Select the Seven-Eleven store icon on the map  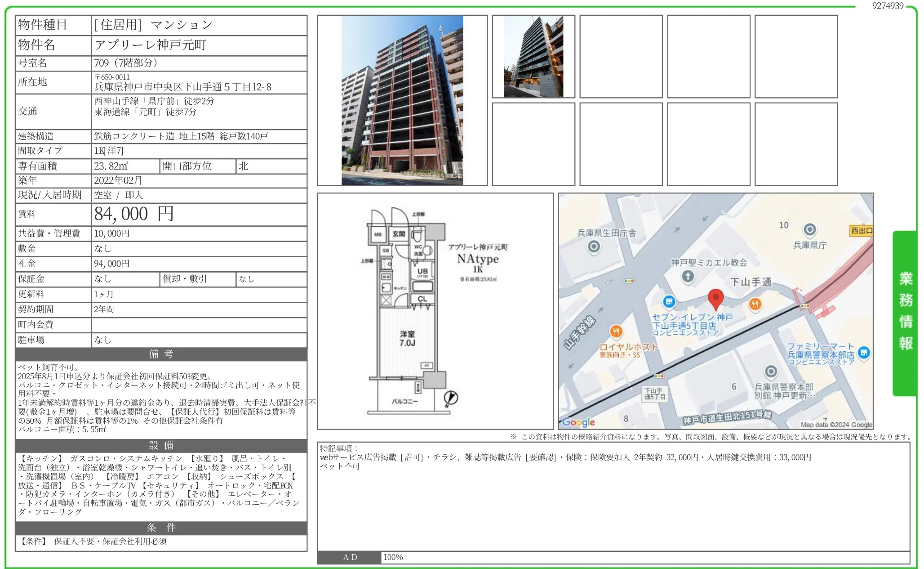(x=669, y=302)
